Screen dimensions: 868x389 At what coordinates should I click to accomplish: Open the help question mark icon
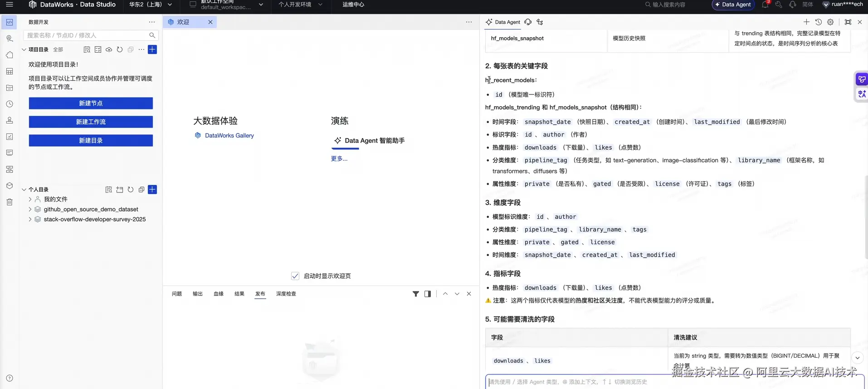[10, 378]
